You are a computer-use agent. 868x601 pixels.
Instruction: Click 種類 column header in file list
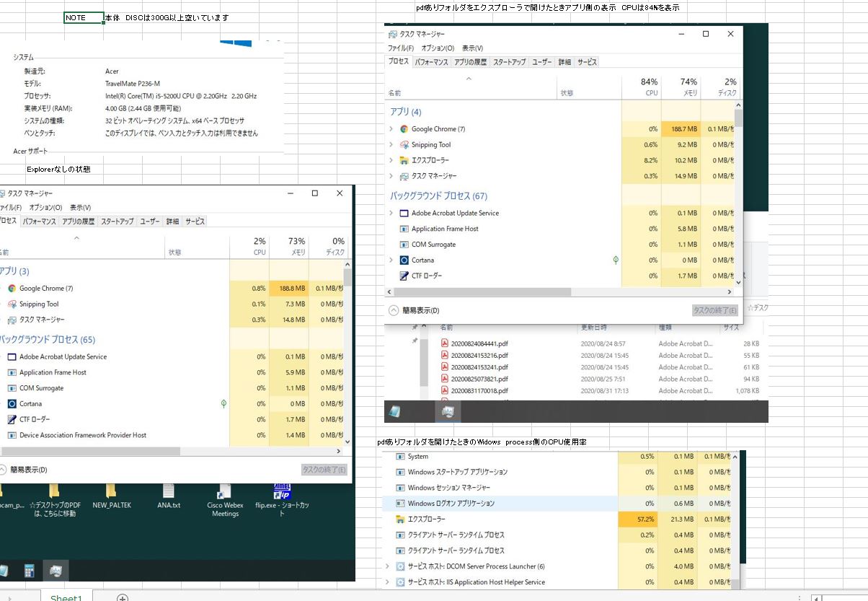pyautogui.click(x=665, y=328)
